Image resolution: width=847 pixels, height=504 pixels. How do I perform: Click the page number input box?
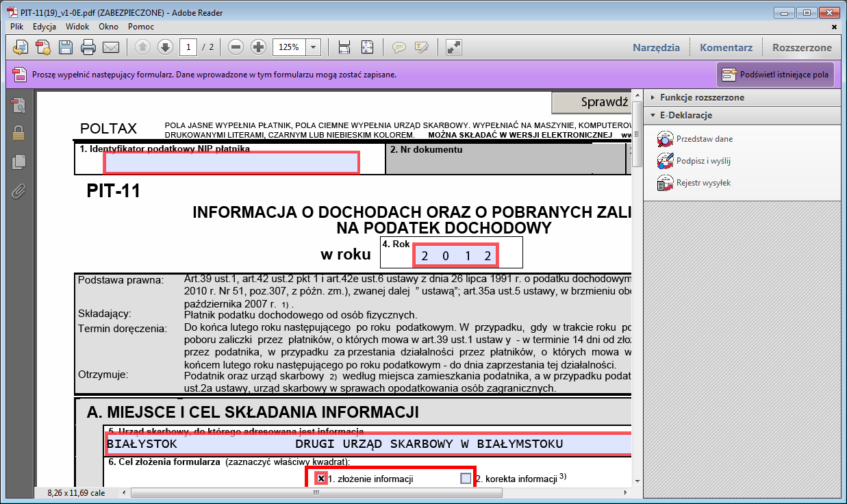click(x=188, y=47)
